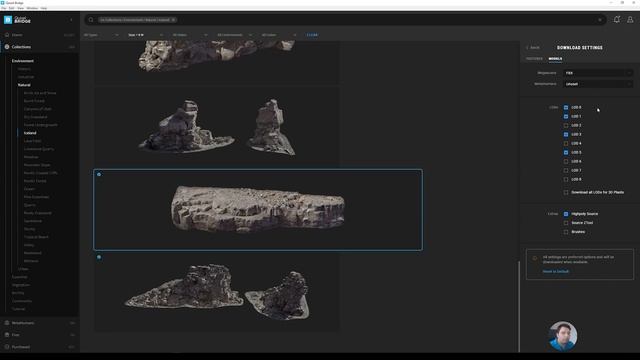This screenshot has height=360, width=640.
Task: Click the Collections globe icon
Action: (7, 47)
